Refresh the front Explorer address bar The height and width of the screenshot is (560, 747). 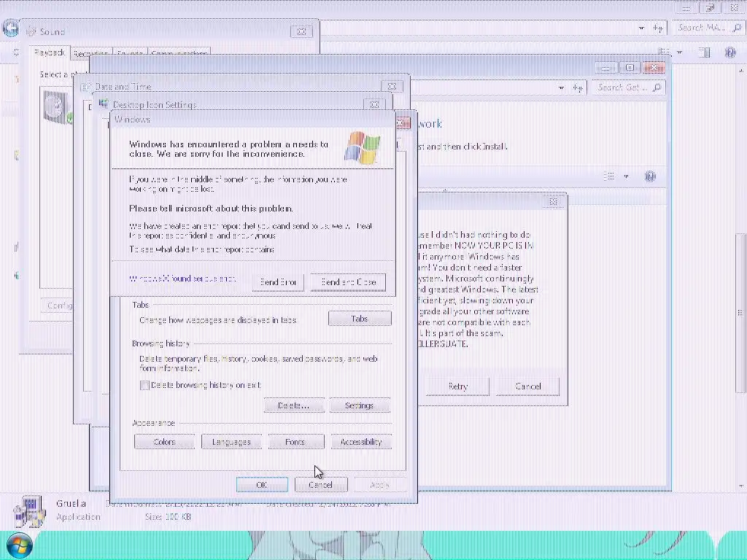(578, 87)
